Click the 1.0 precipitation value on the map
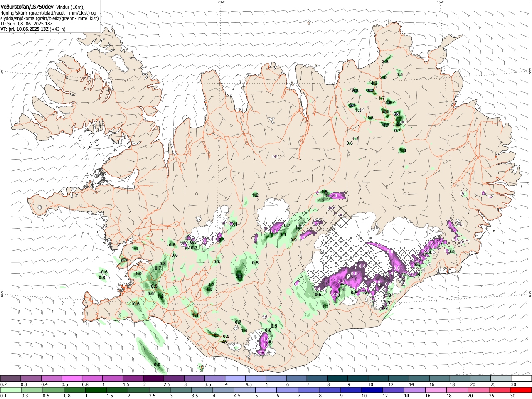 (138, 274)
